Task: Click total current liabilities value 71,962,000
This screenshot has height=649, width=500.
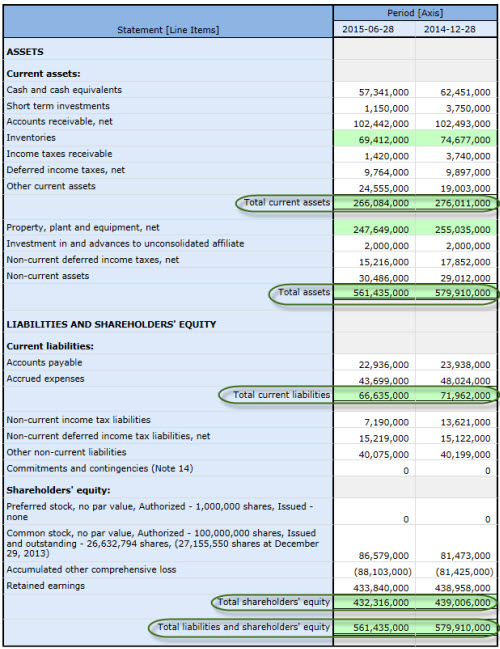Action: (x=465, y=396)
